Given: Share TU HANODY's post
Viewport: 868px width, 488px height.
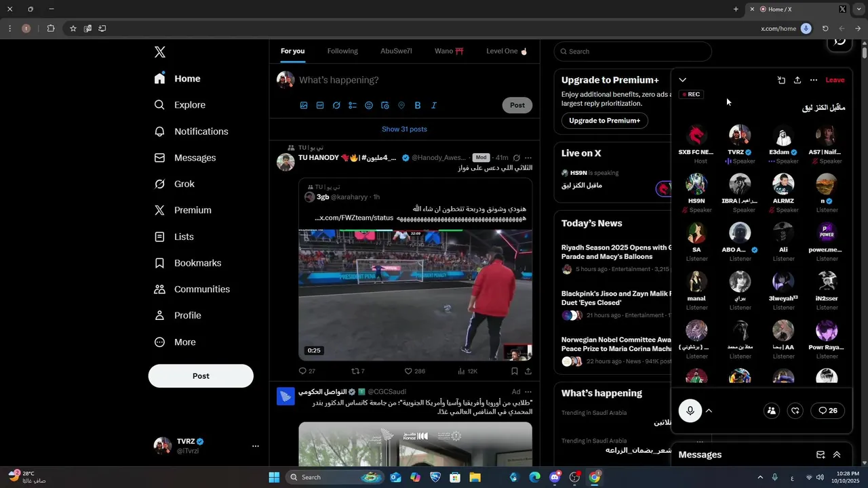Looking at the screenshot, I should click(528, 371).
